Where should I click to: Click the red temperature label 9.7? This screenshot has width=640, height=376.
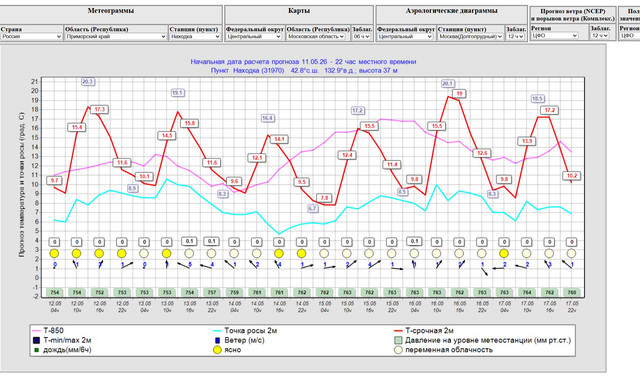54,180
